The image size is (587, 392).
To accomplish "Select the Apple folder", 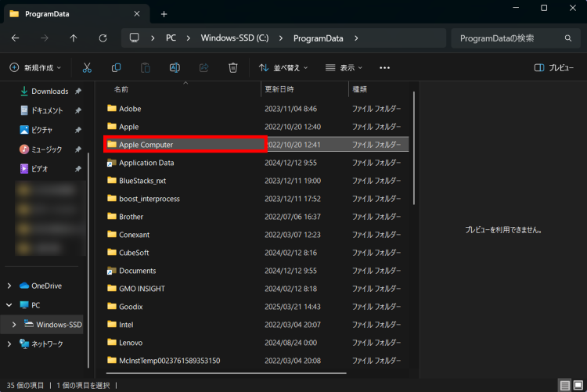I will tap(256, 127).
